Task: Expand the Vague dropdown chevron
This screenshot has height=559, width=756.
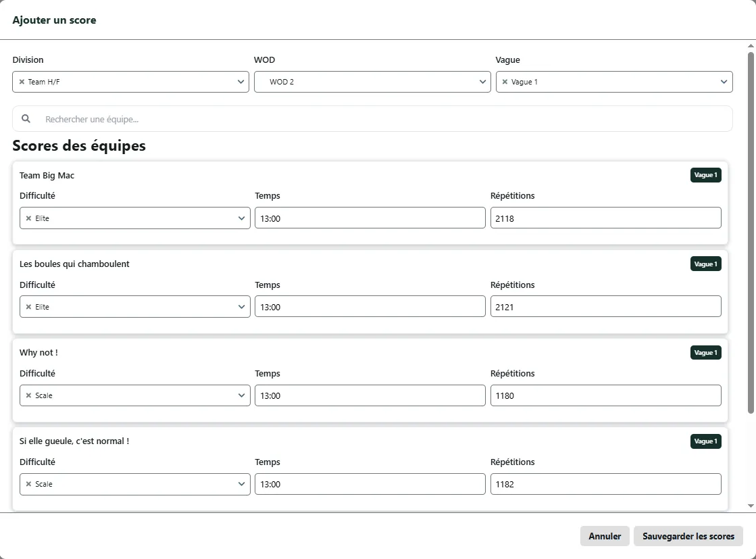Action: pyautogui.click(x=724, y=82)
